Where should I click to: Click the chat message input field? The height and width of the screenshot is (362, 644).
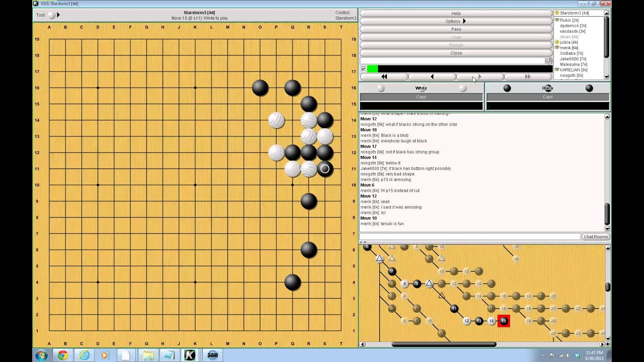470,236
